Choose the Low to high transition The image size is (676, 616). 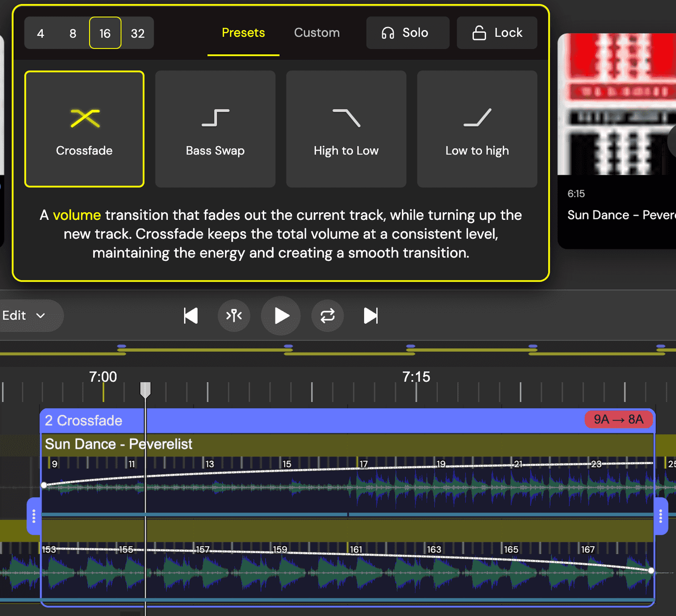476,129
